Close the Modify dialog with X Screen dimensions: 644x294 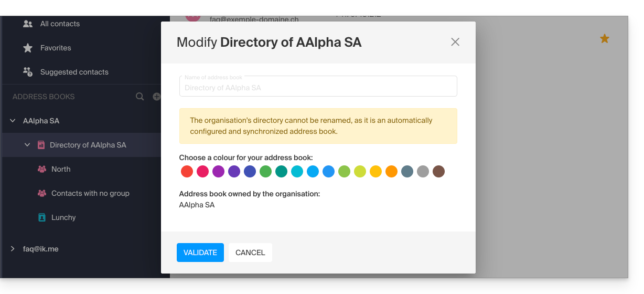click(x=455, y=42)
